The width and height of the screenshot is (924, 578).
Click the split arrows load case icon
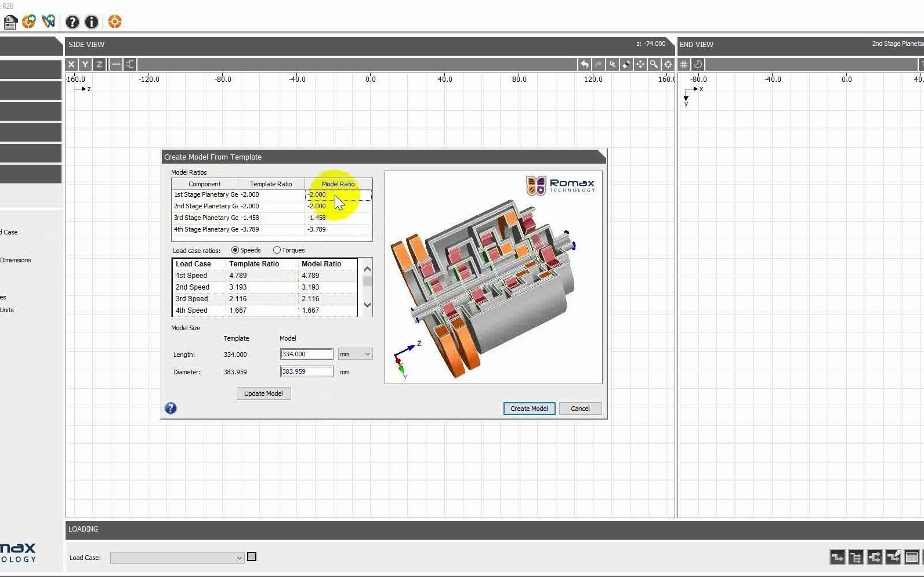(874, 558)
